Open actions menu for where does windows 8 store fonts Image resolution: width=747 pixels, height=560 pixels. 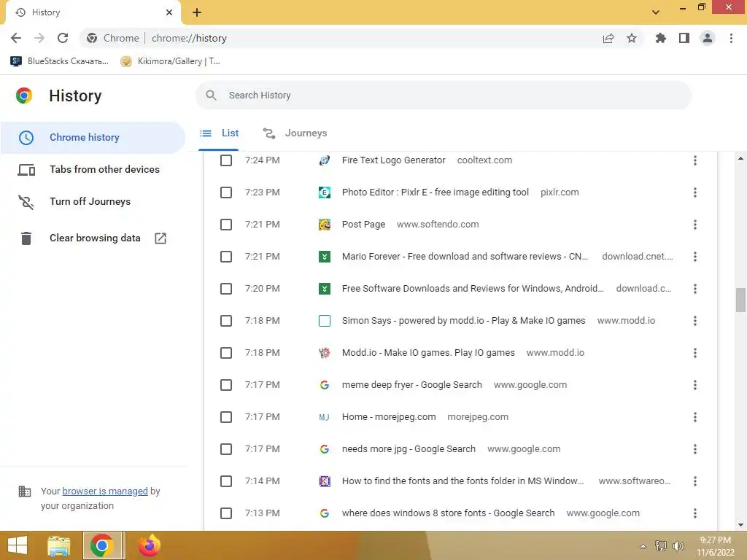click(695, 513)
